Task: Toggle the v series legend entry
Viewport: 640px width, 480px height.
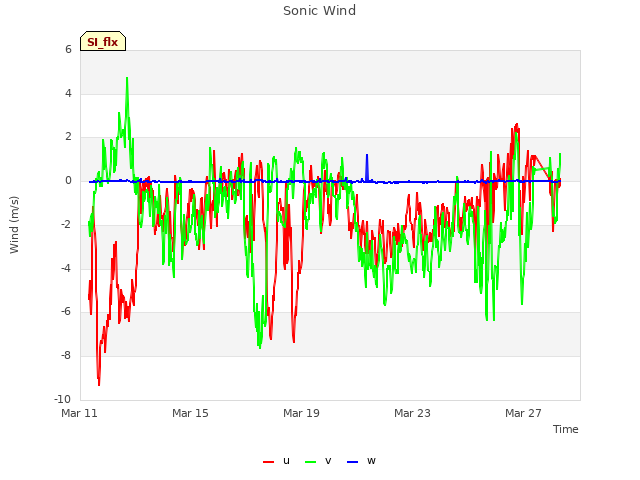Action: click(318, 461)
